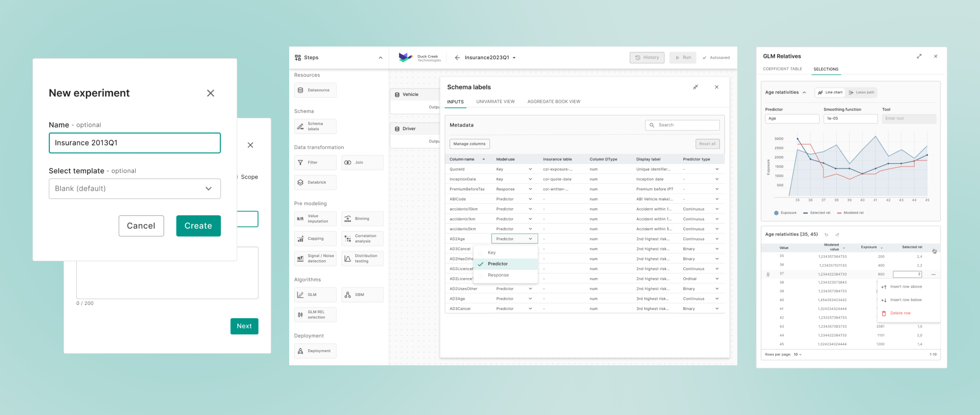Toggle the Modeled rel legend entry

click(850, 213)
